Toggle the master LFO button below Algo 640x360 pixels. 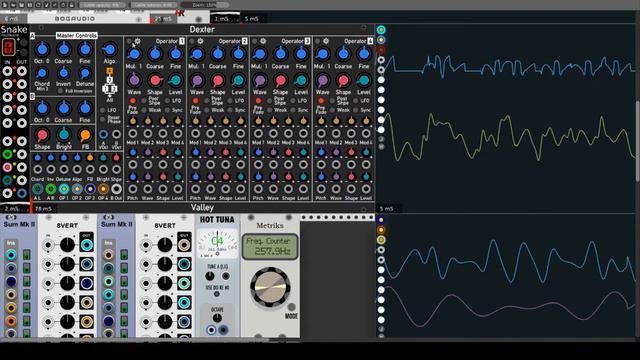103,110
